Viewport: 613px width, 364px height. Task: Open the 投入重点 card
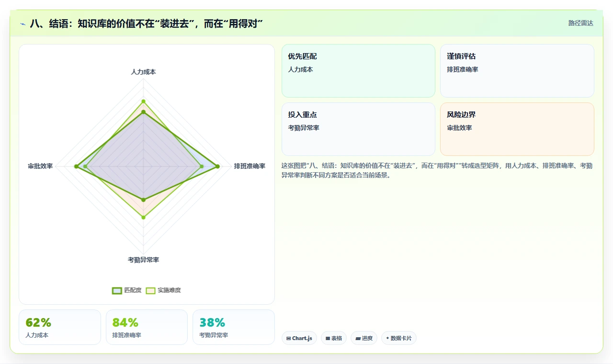(x=358, y=129)
